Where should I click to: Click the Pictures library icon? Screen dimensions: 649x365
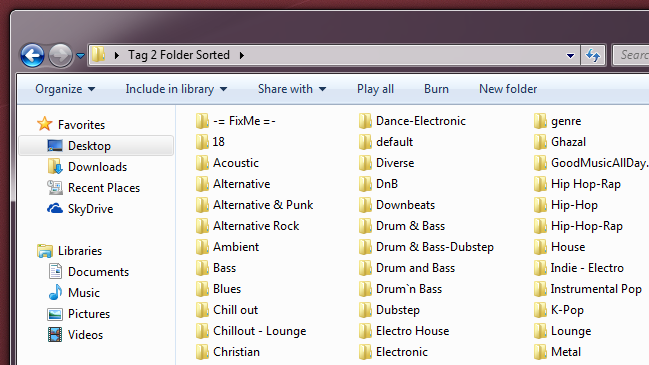tap(55, 314)
